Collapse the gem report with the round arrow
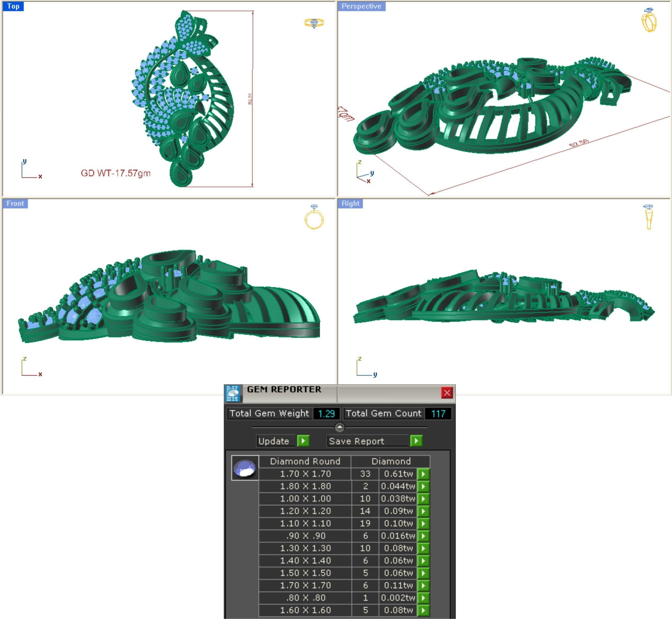 (339, 427)
